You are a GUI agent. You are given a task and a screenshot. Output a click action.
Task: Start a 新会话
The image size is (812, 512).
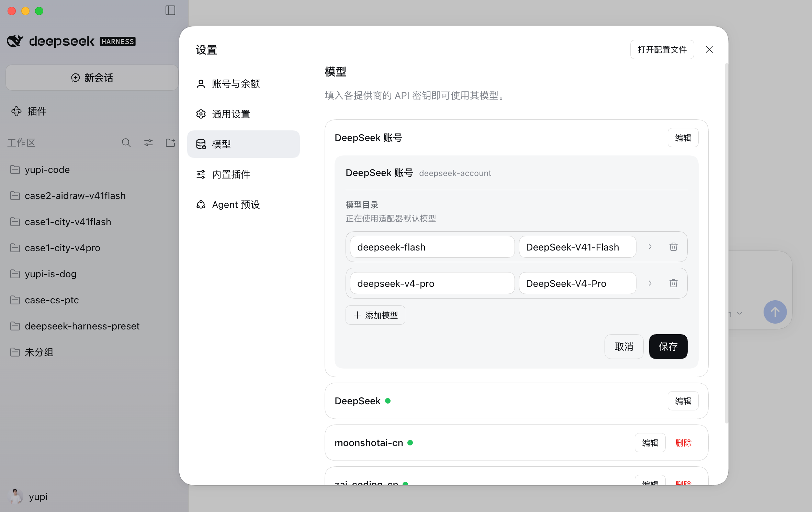[92, 78]
